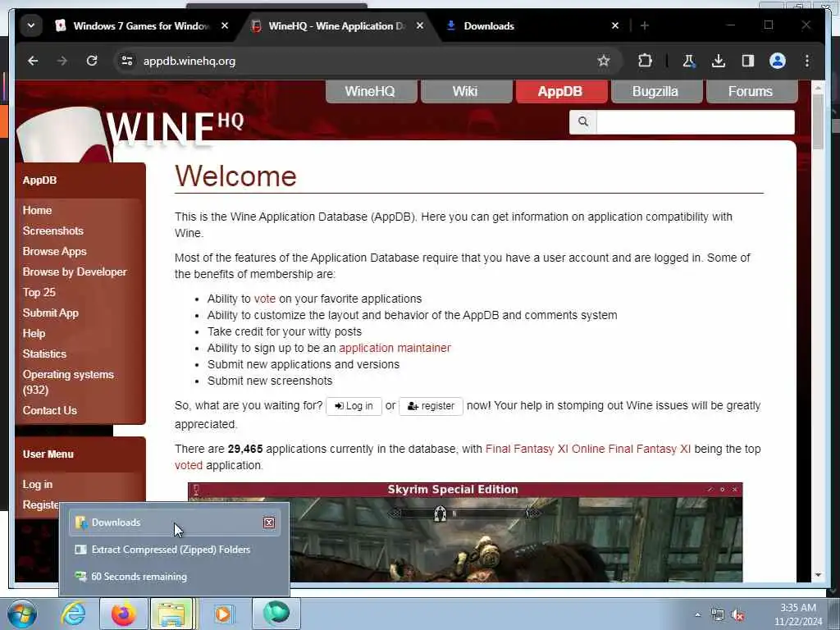840x630 pixels.
Task: Select Downloads window in taskbar preview list
Action: pos(174,523)
